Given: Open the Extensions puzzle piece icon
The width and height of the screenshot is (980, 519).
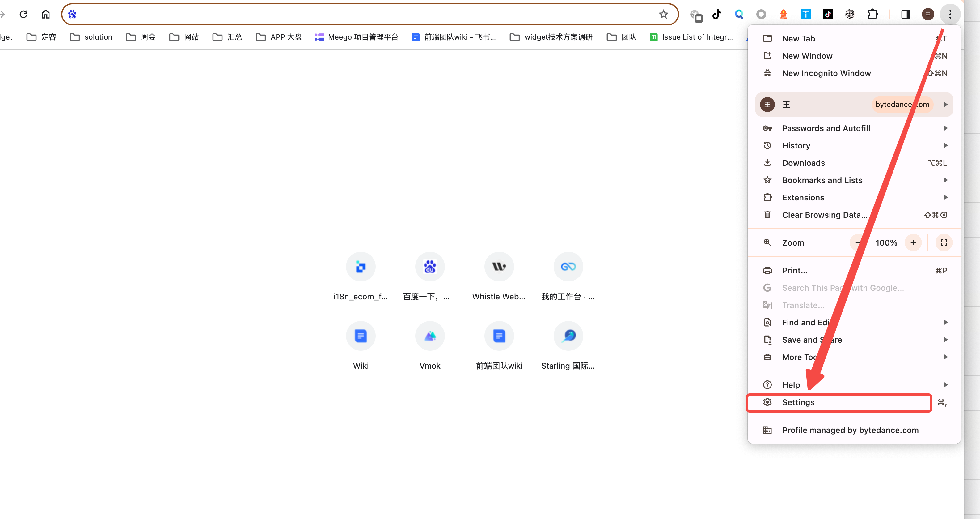Looking at the screenshot, I should (872, 14).
